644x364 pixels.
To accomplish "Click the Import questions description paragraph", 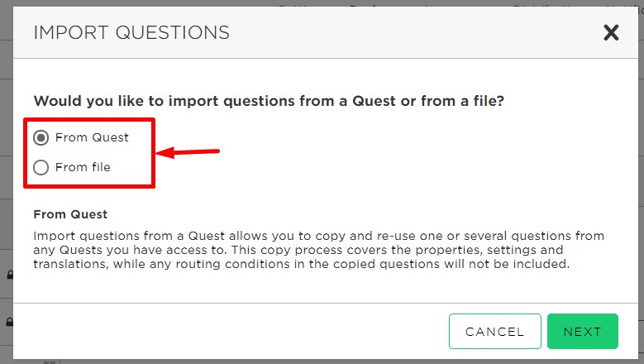I will point(319,250).
